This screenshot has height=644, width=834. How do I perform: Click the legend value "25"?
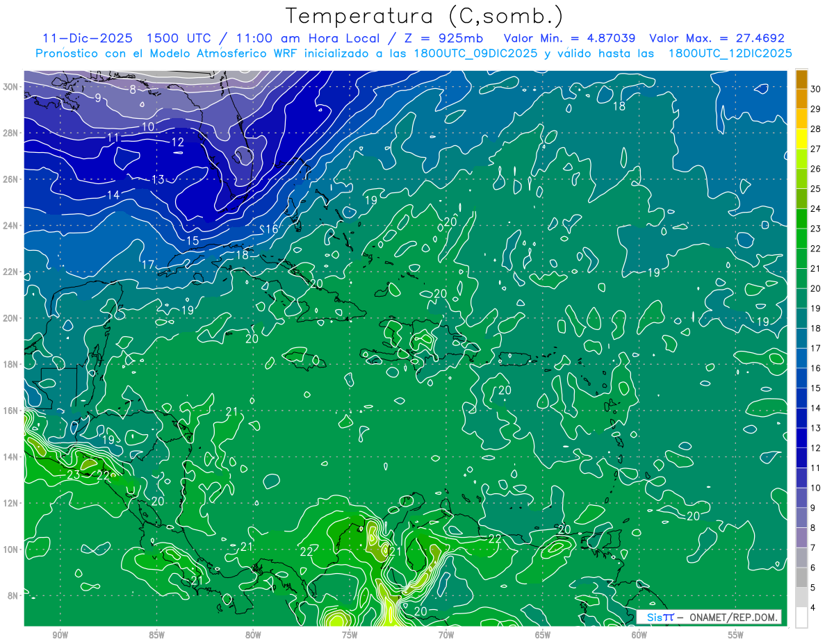816,189
